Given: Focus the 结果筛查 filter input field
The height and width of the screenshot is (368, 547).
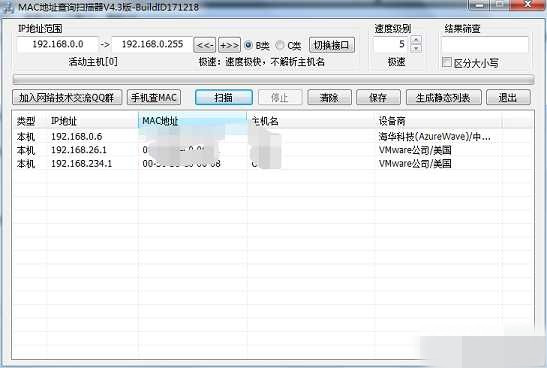Looking at the screenshot, I should click(x=484, y=45).
